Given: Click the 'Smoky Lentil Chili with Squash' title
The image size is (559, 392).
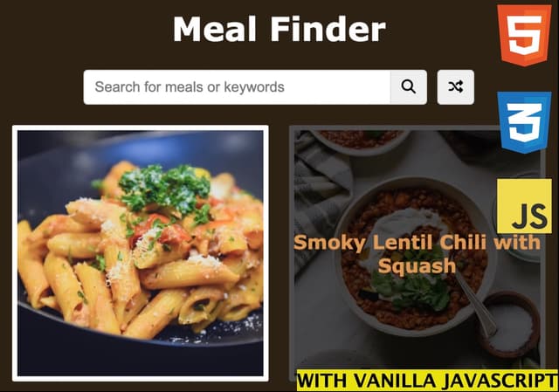Looking at the screenshot, I should point(418,254).
